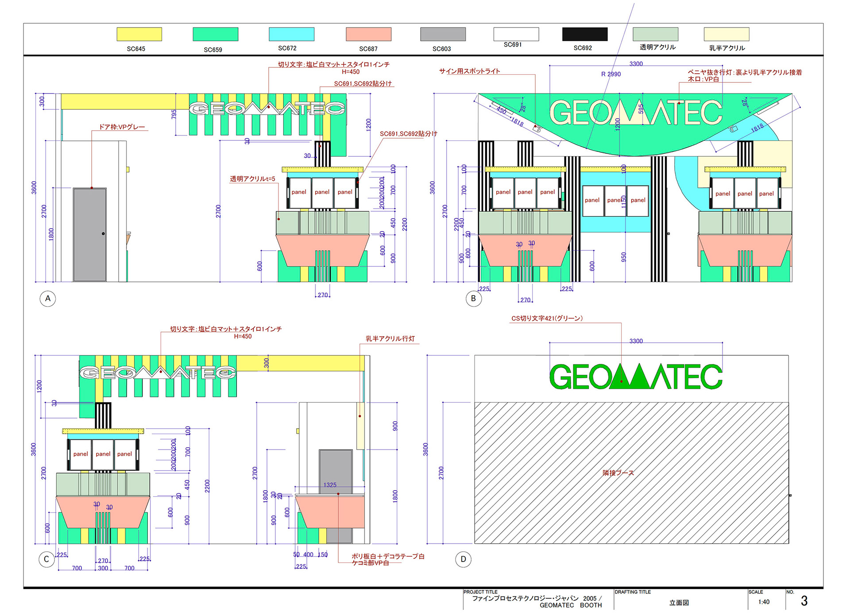Click the 'ベニヤ抜き行灯:裏より乳半アクリル接着' note
This screenshot has width=850, height=616.
pyautogui.click(x=745, y=72)
